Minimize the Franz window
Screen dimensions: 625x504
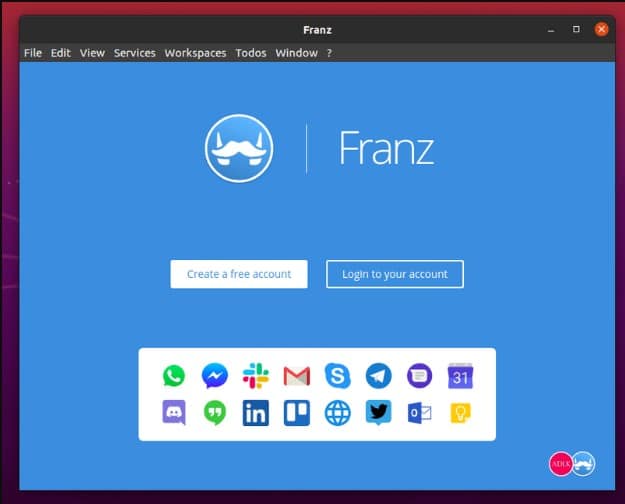(x=551, y=30)
